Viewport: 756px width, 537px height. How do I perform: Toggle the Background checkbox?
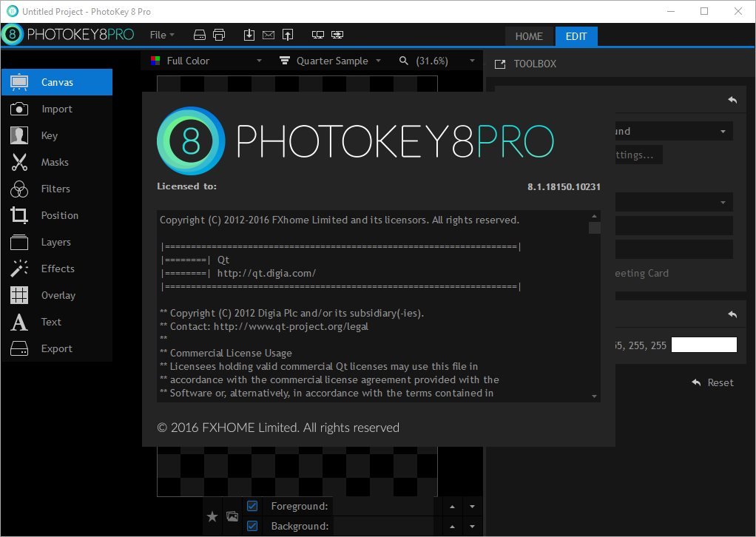point(252,525)
